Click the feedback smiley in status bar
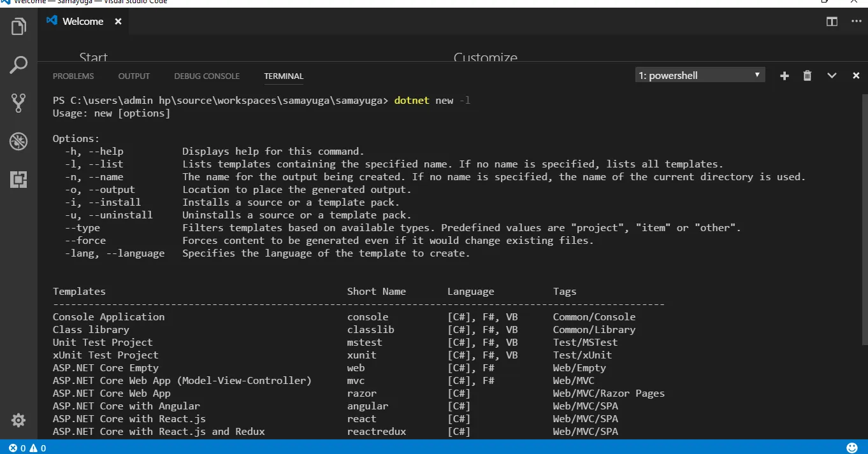The image size is (868, 454). tap(852, 448)
